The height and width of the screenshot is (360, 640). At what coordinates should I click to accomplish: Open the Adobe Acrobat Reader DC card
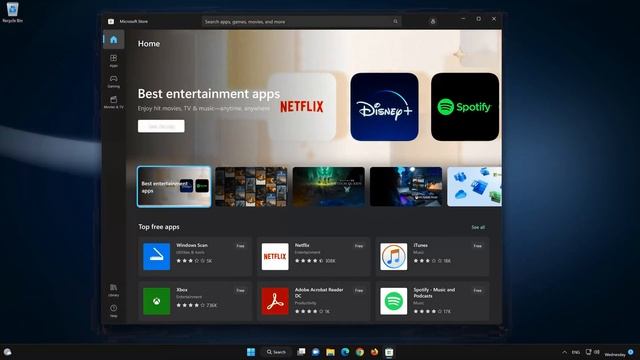[x=313, y=301]
